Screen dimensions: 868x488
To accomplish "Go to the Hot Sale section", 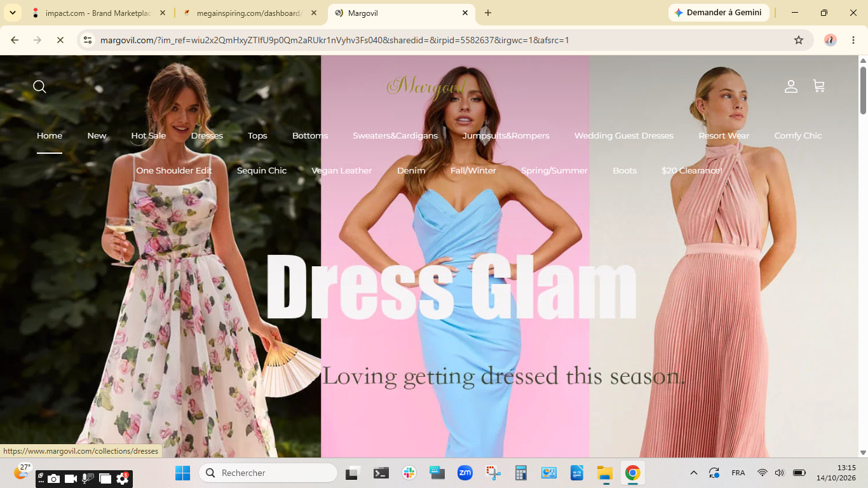I will tap(149, 136).
